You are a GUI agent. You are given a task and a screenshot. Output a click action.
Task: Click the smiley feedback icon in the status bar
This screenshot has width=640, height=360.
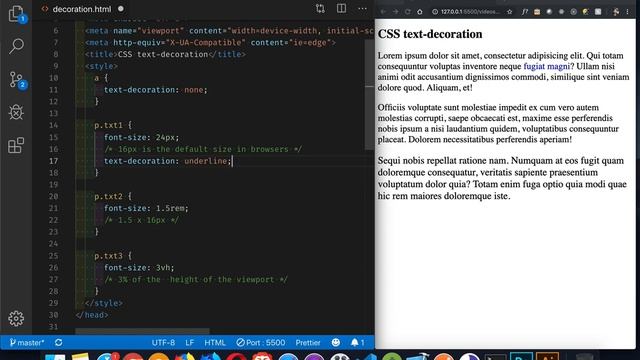(x=336, y=342)
